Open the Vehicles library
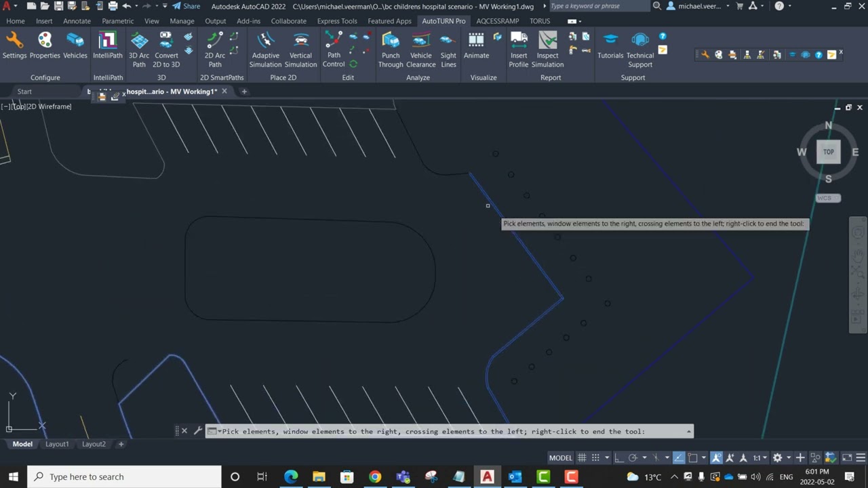Screen dimensions: 868x488 click(75, 45)
